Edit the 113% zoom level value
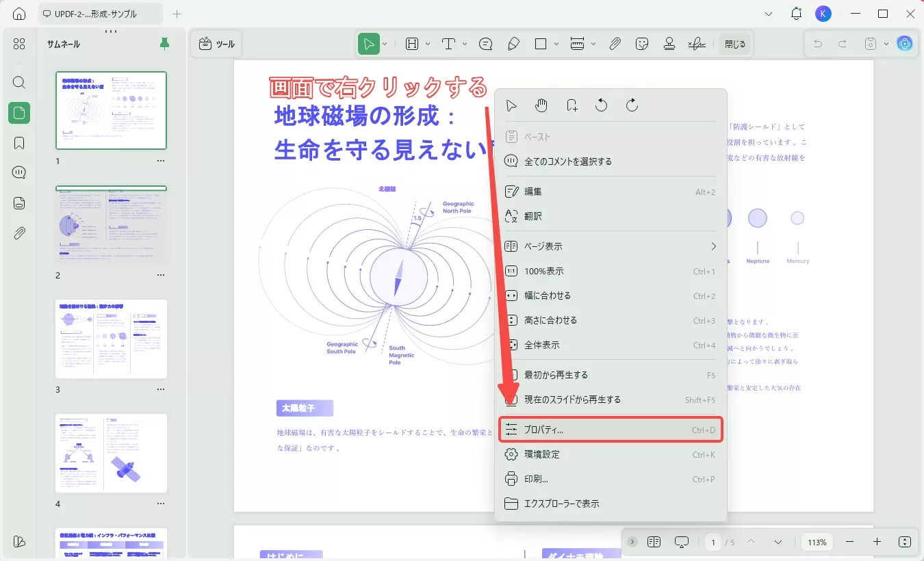 817,541
